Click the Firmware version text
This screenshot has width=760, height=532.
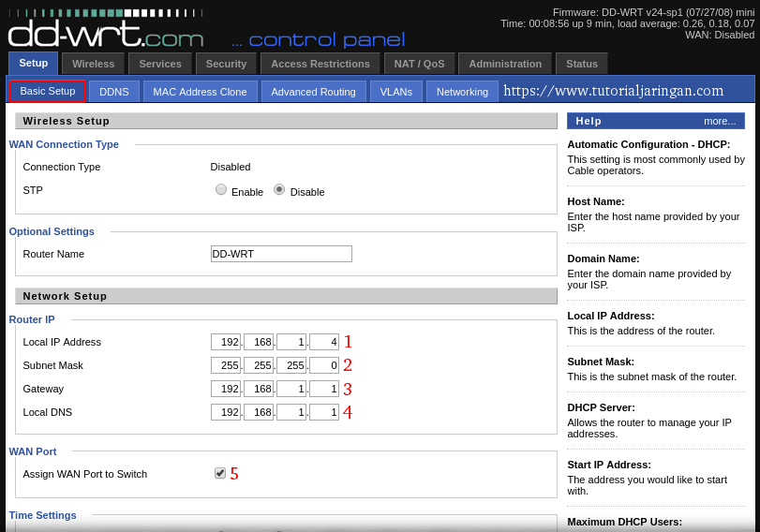coord(653,12)
